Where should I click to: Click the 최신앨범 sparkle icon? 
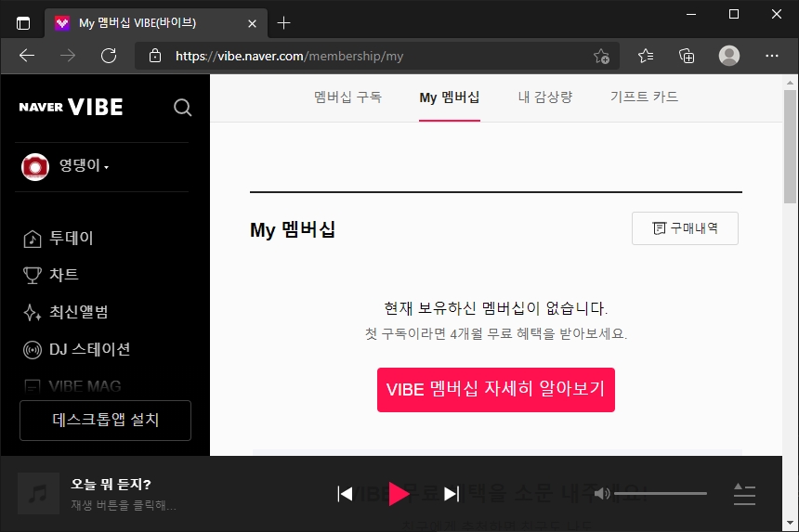pos(33,313)
